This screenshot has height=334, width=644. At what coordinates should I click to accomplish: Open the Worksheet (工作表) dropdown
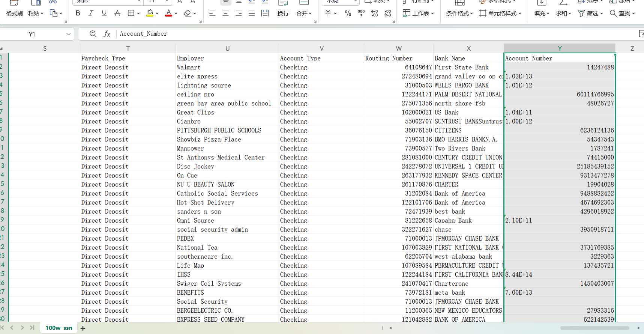click(418, 13)
